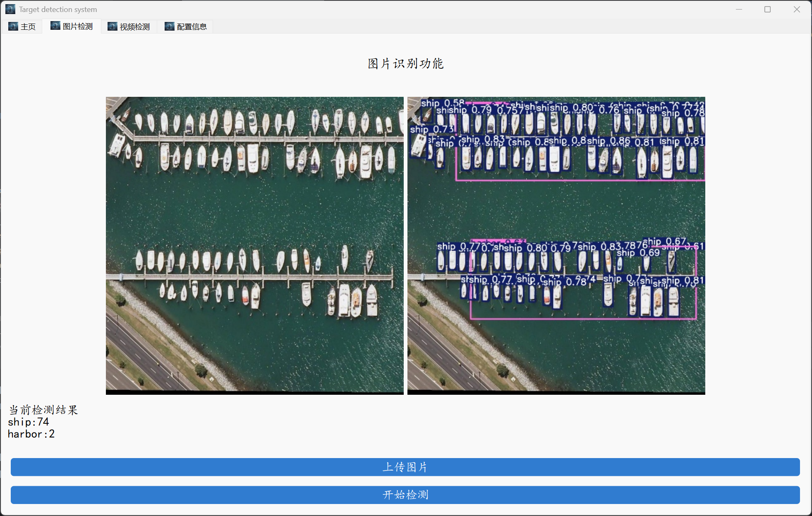Screen dimensions: 812x516
Task: Click the 图片识别功能 heading text
Action: coord(405,64)
